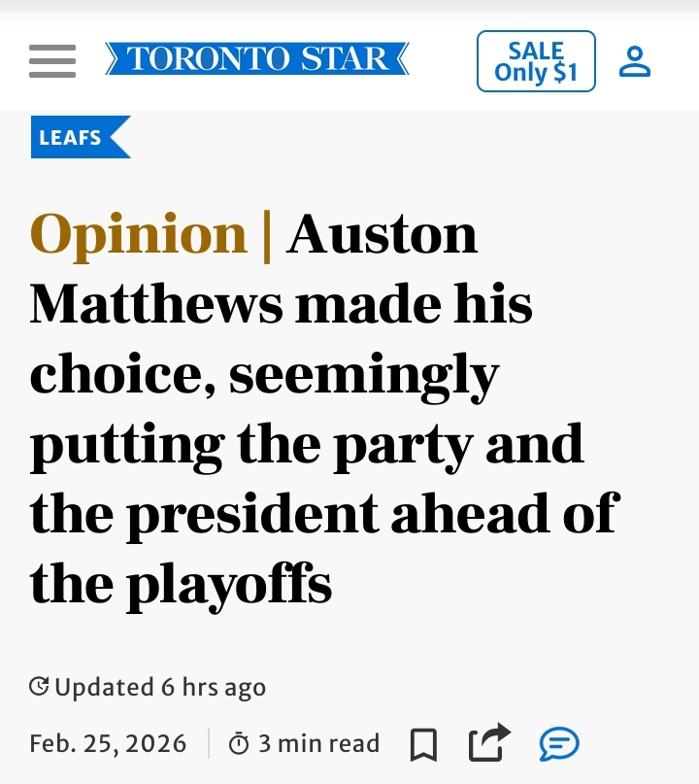The image size is (699, 784).
Task: Click the Toronto Star logo
Action: point(257,59)
